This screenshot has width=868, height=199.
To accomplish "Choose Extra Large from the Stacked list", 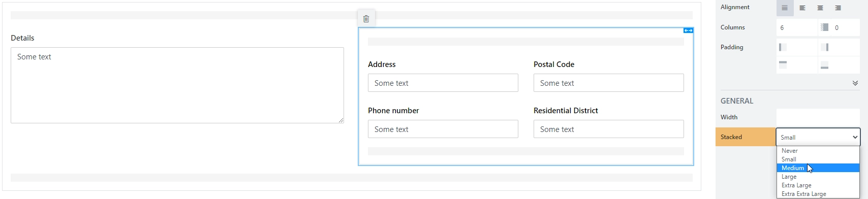I will tap(818, 185).
